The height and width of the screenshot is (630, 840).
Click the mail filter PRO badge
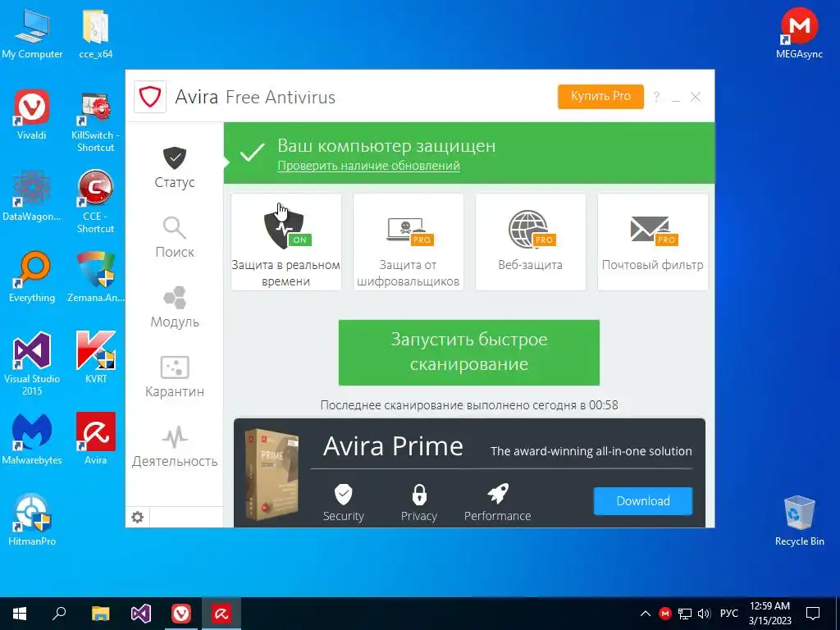tap(666, 240)
